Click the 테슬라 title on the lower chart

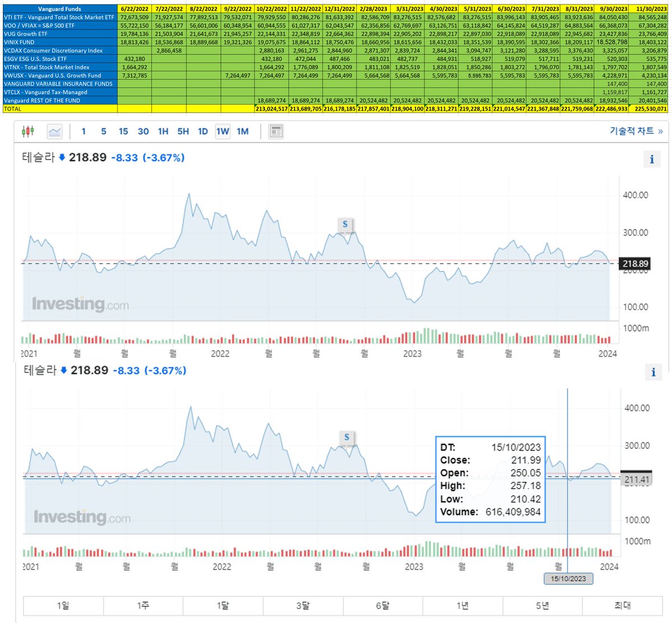point(40,370)
